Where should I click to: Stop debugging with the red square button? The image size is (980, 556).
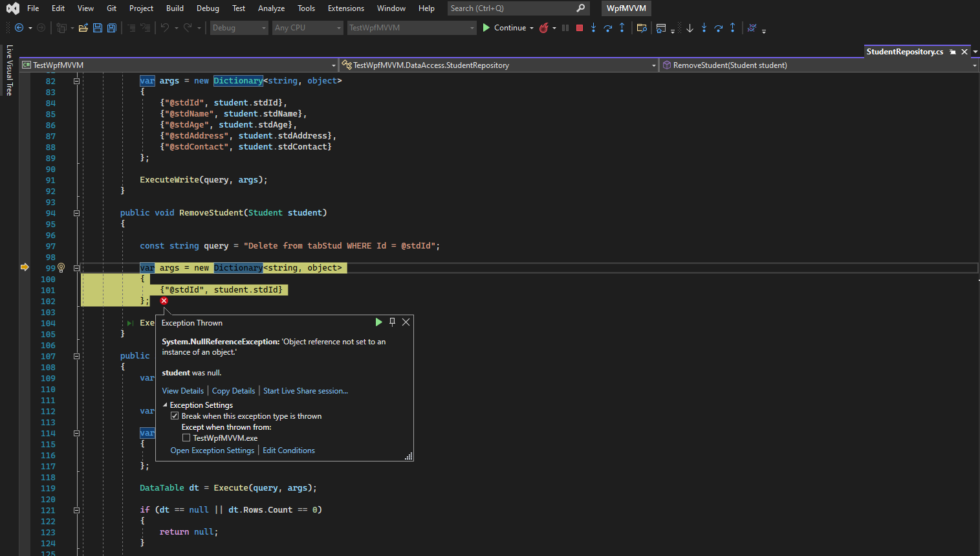pos(580,28)
